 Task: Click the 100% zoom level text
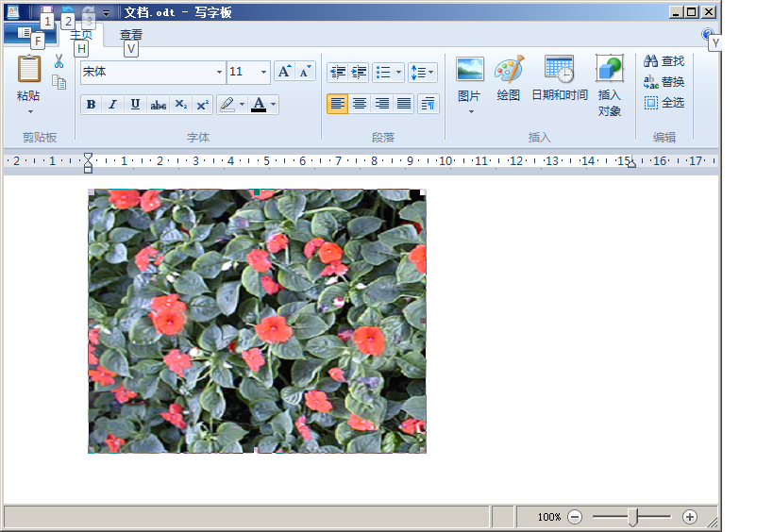pyautogui.click(x=549, y=517)
